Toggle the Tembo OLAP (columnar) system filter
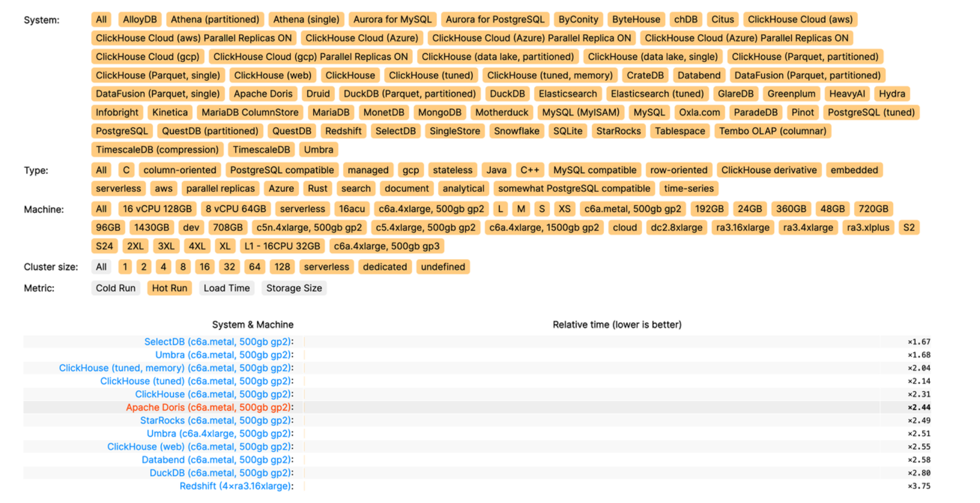The image size is (980, 503). tap(773, 131)
